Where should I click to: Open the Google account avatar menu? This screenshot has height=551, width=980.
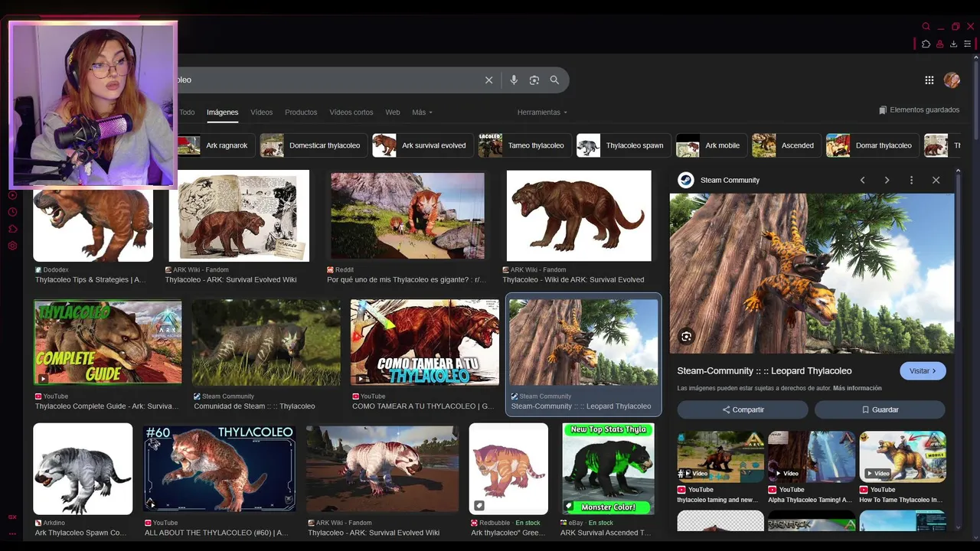952,80
